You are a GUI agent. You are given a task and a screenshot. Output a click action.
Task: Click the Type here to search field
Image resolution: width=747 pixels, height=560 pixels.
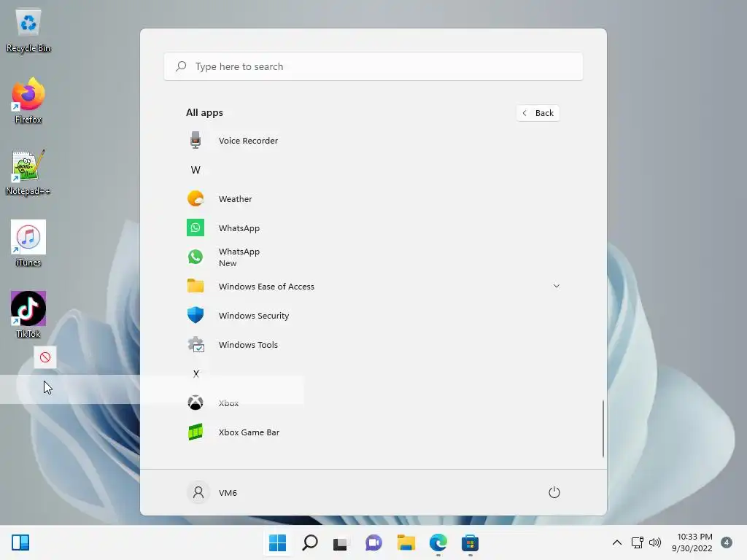(373, 66)
